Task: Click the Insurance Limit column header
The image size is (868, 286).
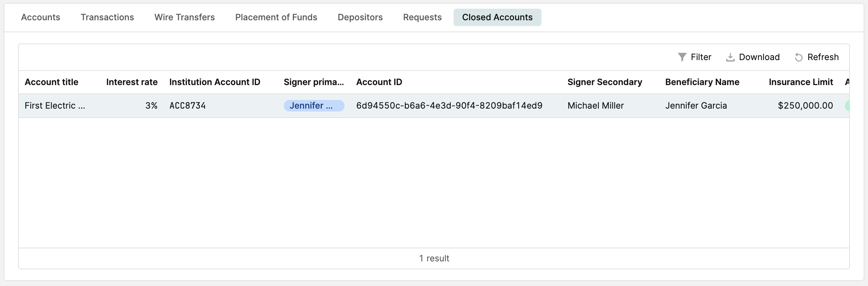Action: point(801,82)
